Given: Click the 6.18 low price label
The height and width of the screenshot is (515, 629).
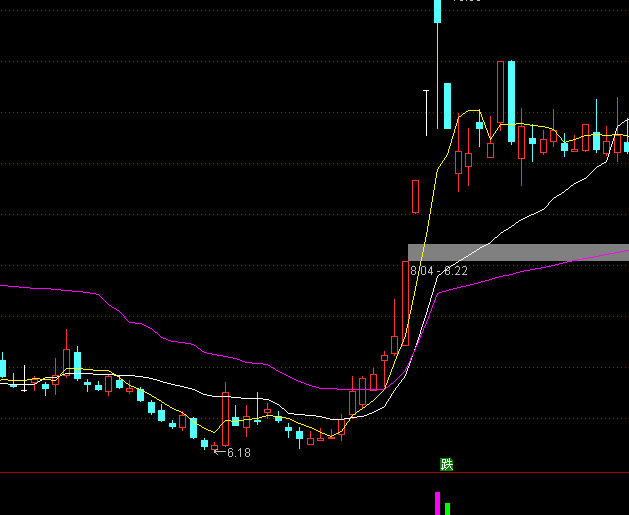Looking at the screenshot, I should coord(237,453).
